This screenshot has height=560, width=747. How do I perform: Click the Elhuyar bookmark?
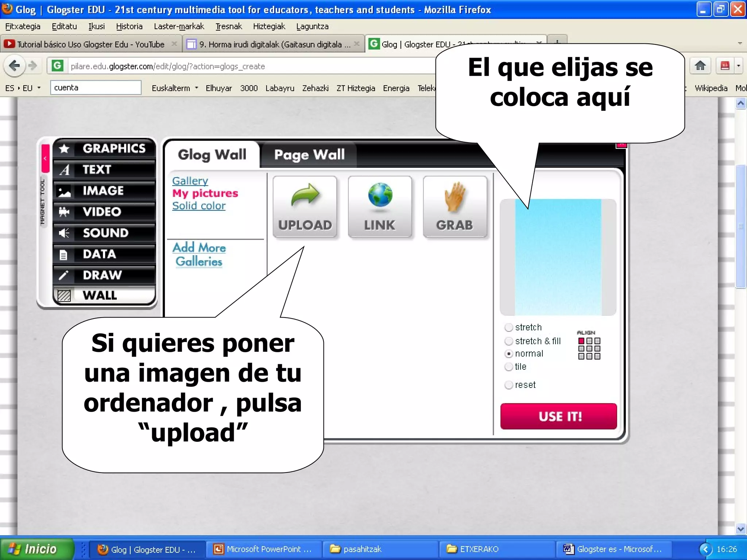pyautogui.click(x=218, y=88)
